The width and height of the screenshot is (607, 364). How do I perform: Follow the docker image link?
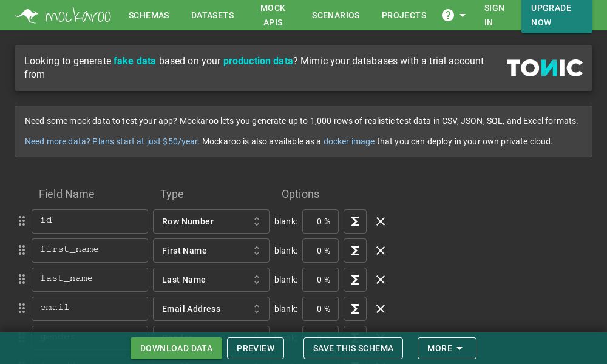click(x=348, y=141)
